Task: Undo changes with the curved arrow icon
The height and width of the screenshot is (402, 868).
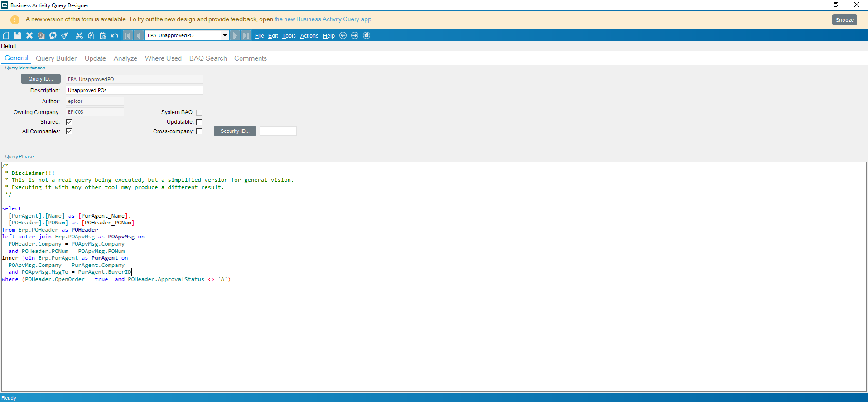Action: [115, 35]
